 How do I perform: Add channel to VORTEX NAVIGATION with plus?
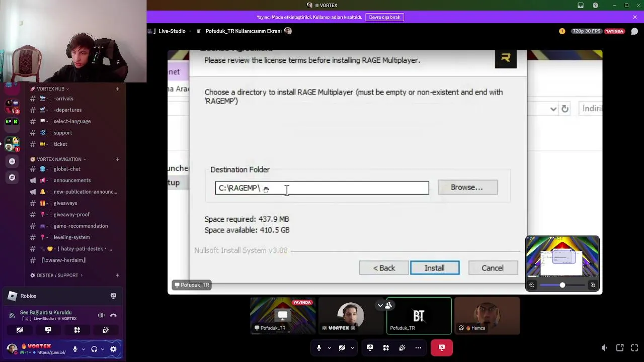point(117,159)
